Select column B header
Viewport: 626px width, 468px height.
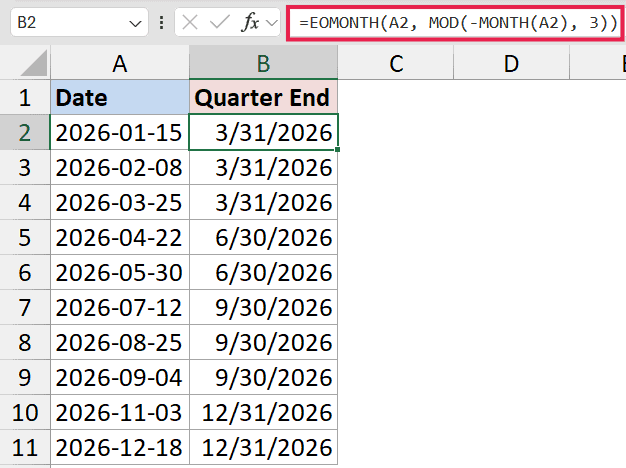(263, 63)
